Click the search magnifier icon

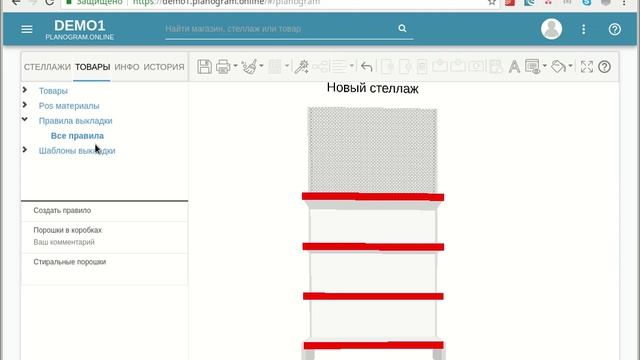click(x=402, y=28)
